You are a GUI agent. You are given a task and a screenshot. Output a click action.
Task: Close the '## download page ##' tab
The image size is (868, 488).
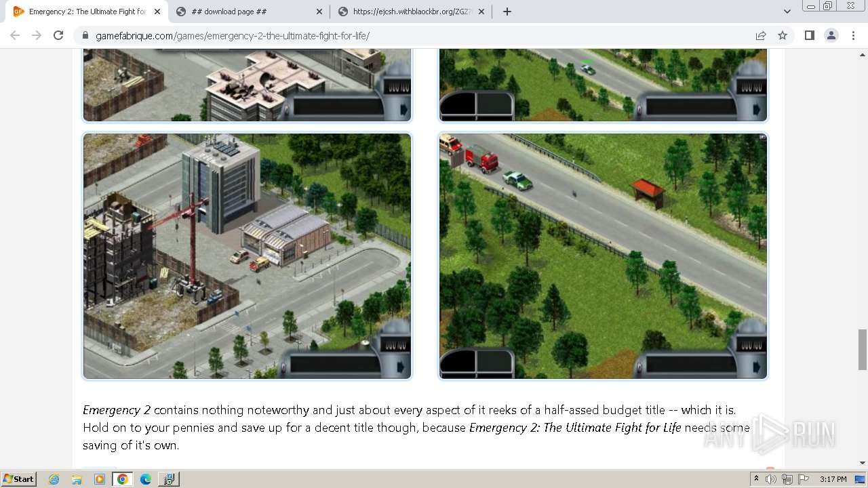(319, 12)
